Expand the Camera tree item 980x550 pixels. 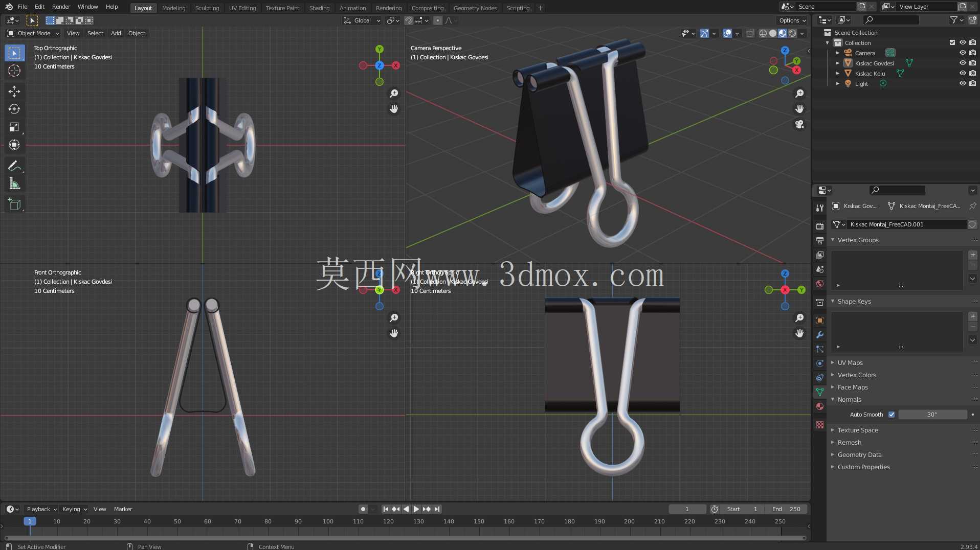point(838,53)
